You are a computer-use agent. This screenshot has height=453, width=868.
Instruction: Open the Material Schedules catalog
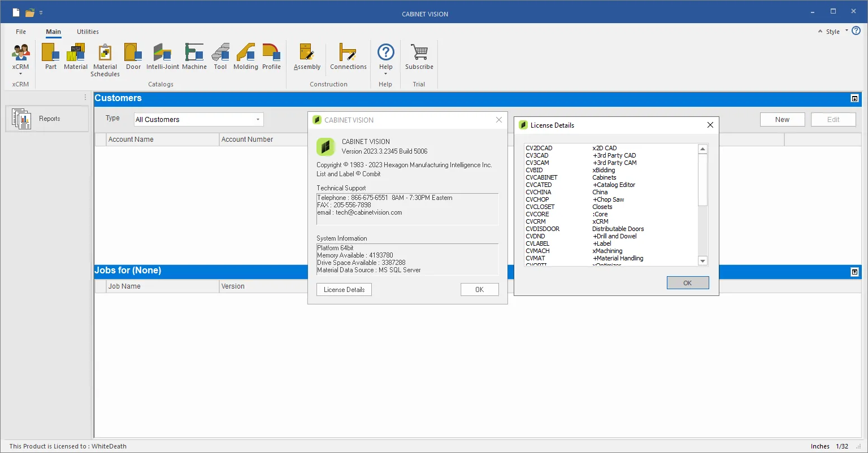[x=105, y=60]
